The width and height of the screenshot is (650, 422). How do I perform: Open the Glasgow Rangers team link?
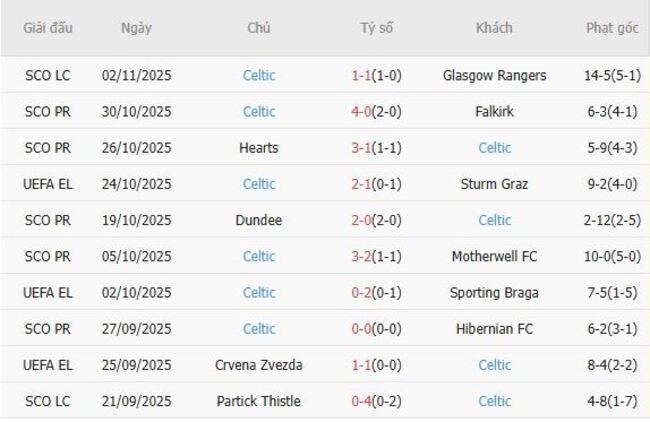(494, 75)
